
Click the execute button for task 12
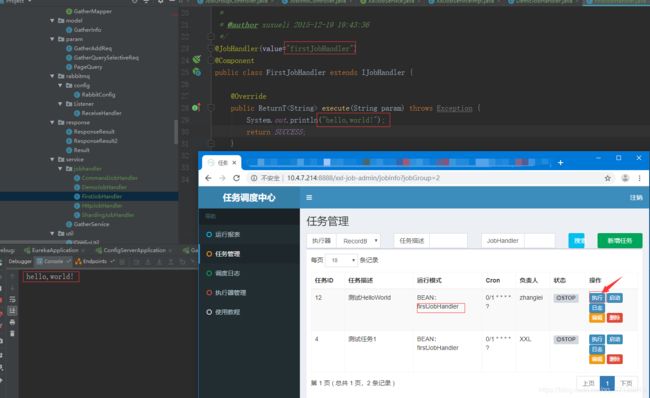(597, 298)
